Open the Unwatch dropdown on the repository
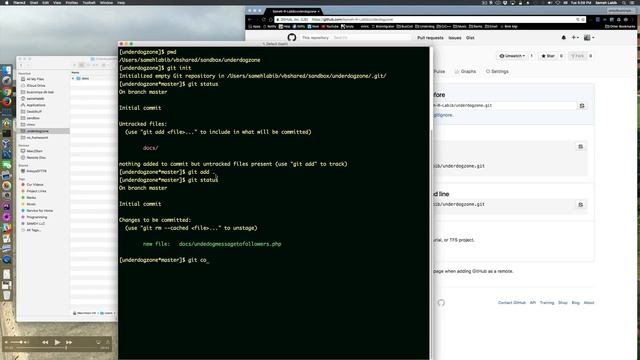640x360 pixels. tap(512, 56)
